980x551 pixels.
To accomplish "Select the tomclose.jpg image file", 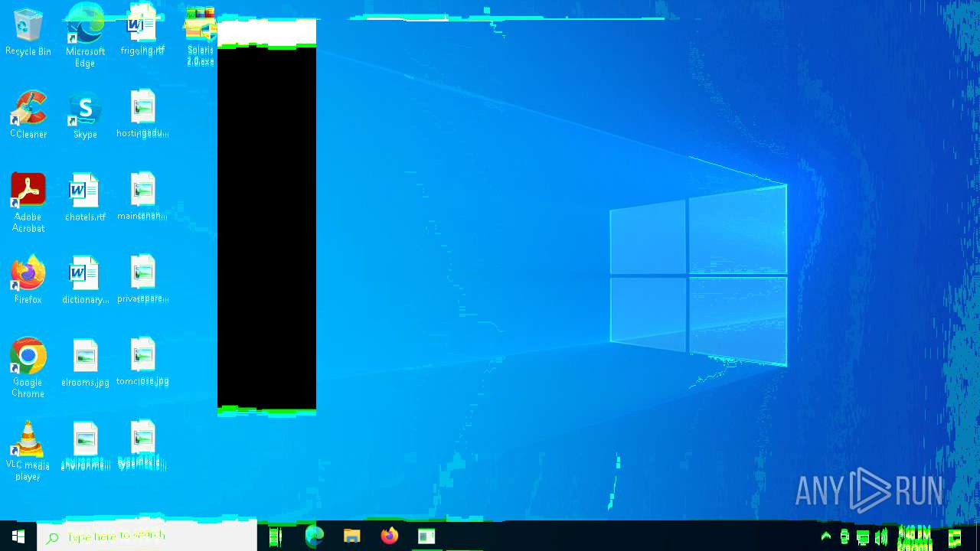I will coord(142,363).
